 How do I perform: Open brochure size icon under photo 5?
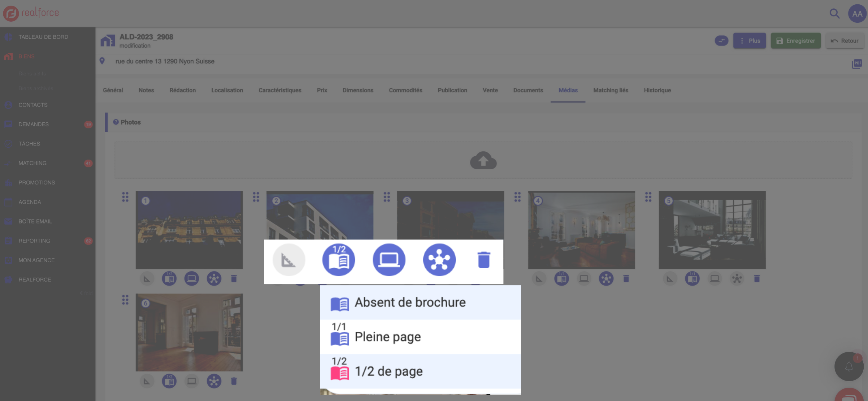tap(692, 279)
